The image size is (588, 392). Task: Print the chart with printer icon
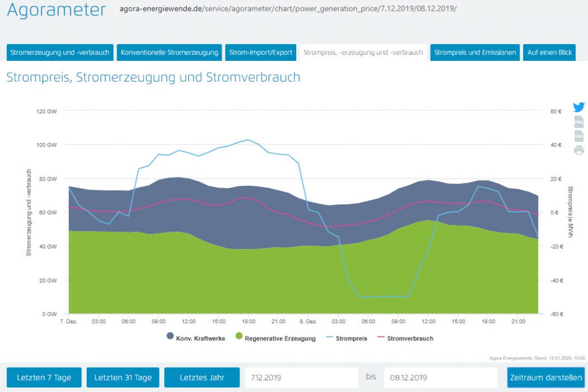click(x=579, y=150)
